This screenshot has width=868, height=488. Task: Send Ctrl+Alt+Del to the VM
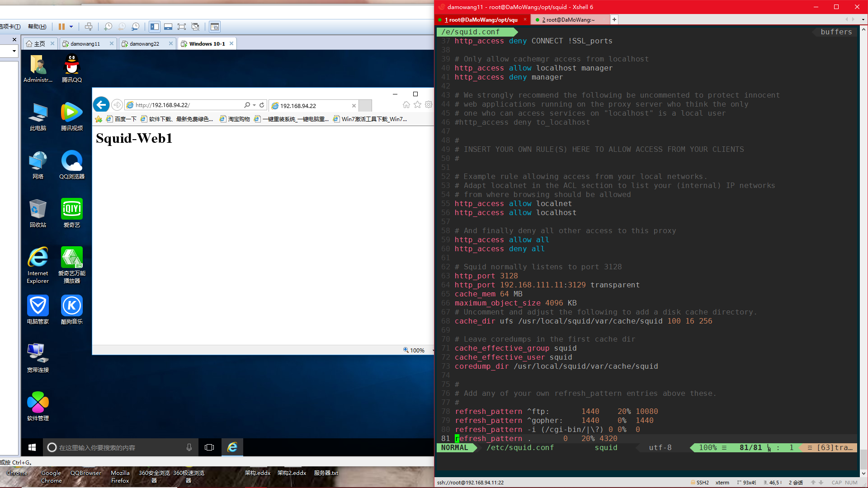point(89,27)
